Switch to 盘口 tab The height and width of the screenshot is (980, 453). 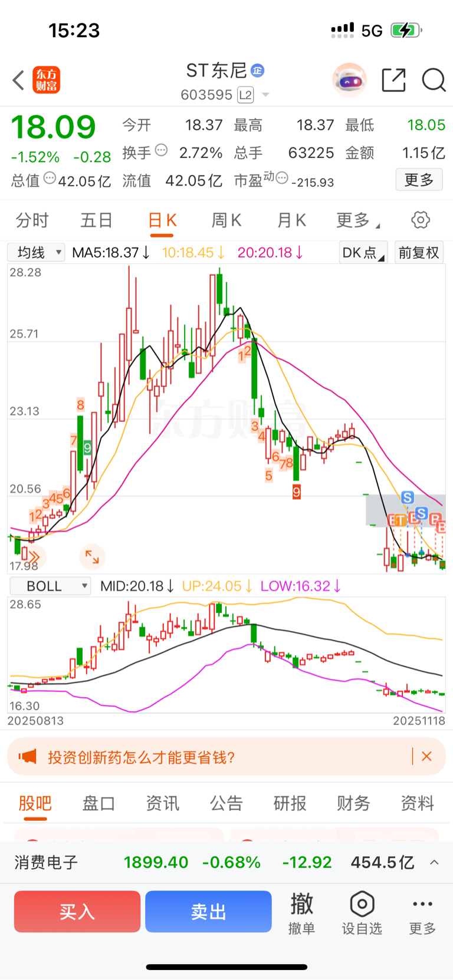(x=99, y=803)
